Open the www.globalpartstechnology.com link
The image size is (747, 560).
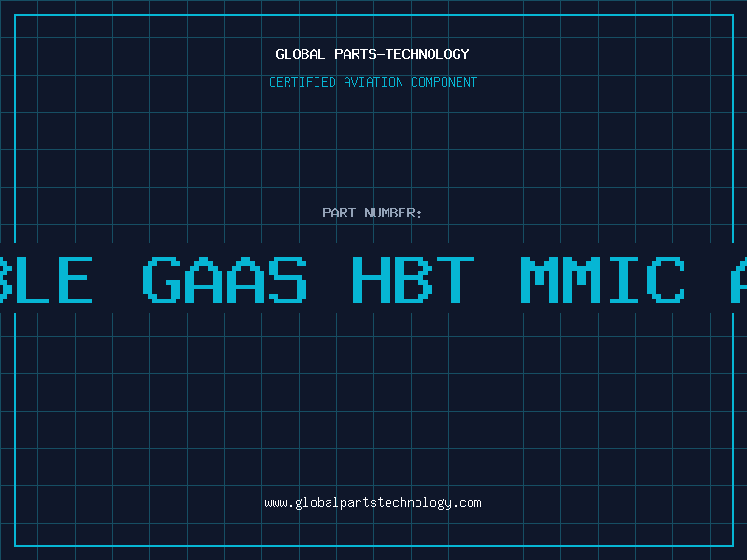[373, 503]
